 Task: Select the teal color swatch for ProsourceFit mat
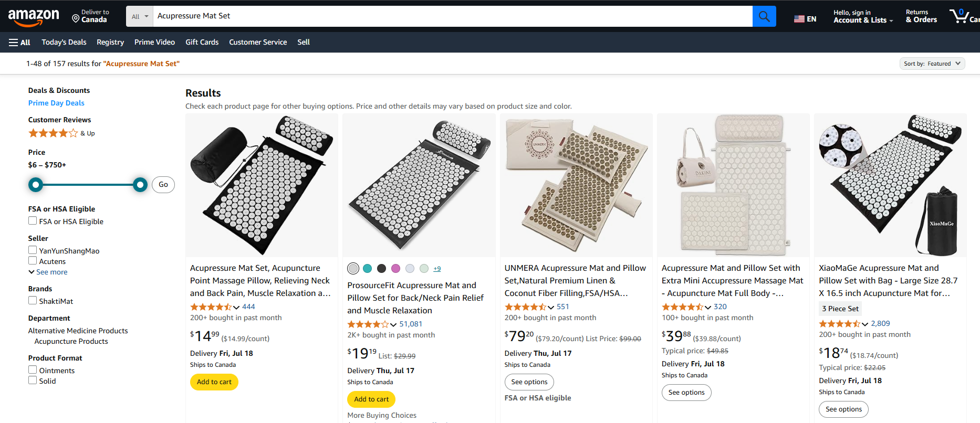(368, 269)
